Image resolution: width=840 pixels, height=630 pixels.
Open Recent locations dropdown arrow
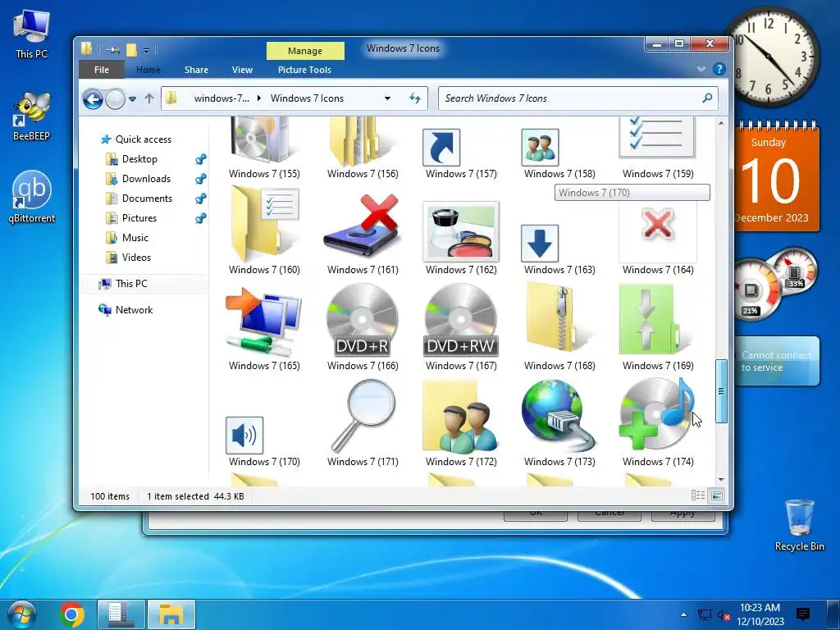tap(132, 99)
